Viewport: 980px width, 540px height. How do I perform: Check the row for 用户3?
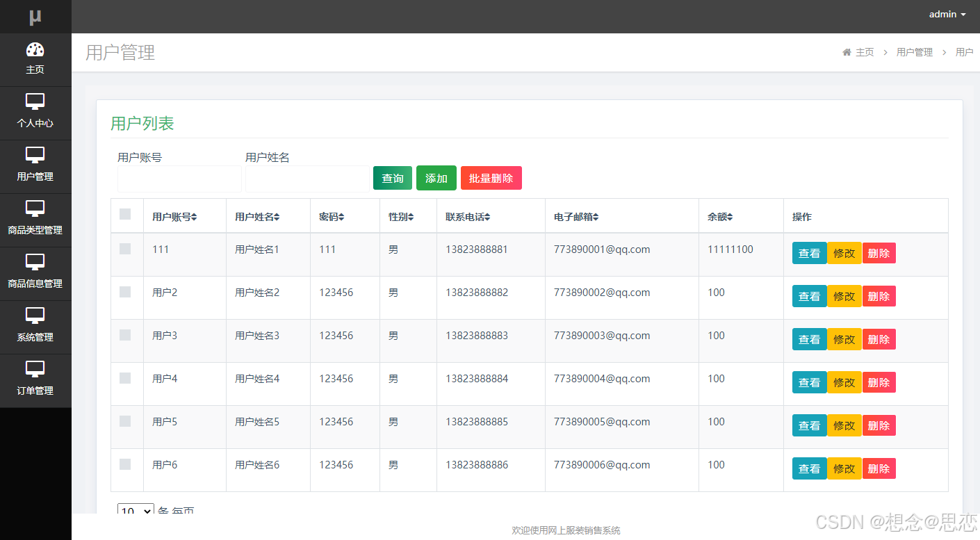(125, 335)
